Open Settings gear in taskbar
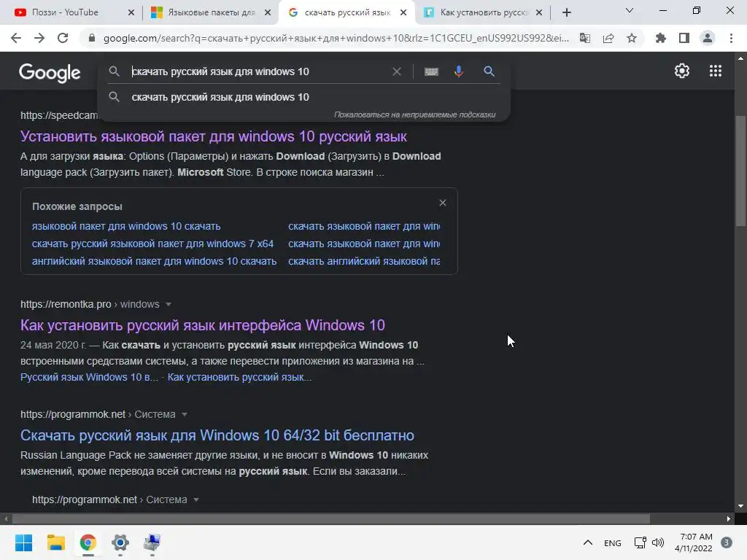 pyautogui.click(x=120, y=542)
